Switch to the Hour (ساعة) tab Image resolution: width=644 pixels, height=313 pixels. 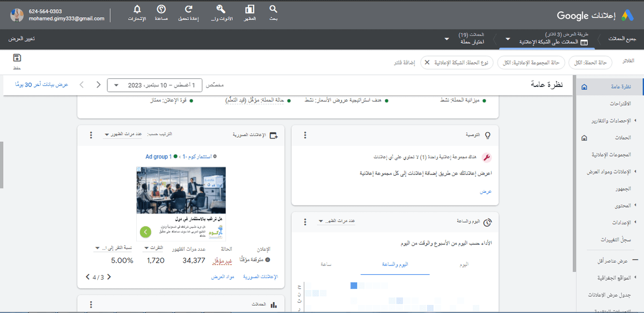[x=325, y=265]
